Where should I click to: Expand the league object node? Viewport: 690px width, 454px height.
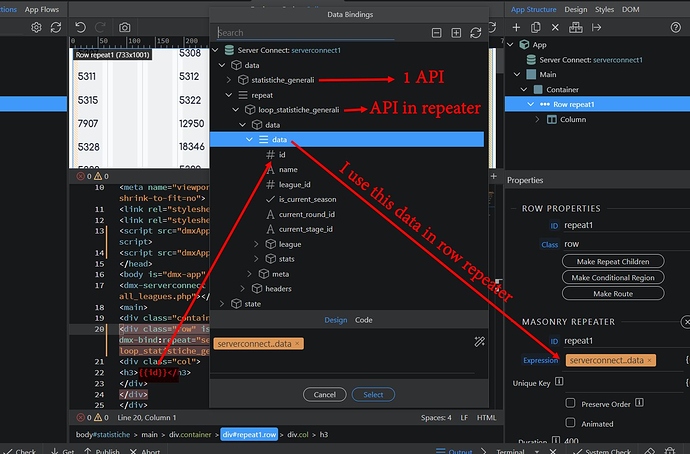(x=256, y=244)
